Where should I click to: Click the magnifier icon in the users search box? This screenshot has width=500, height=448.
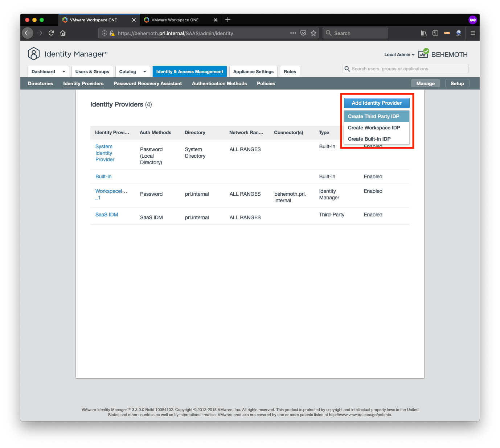click(x=347, y=69)
